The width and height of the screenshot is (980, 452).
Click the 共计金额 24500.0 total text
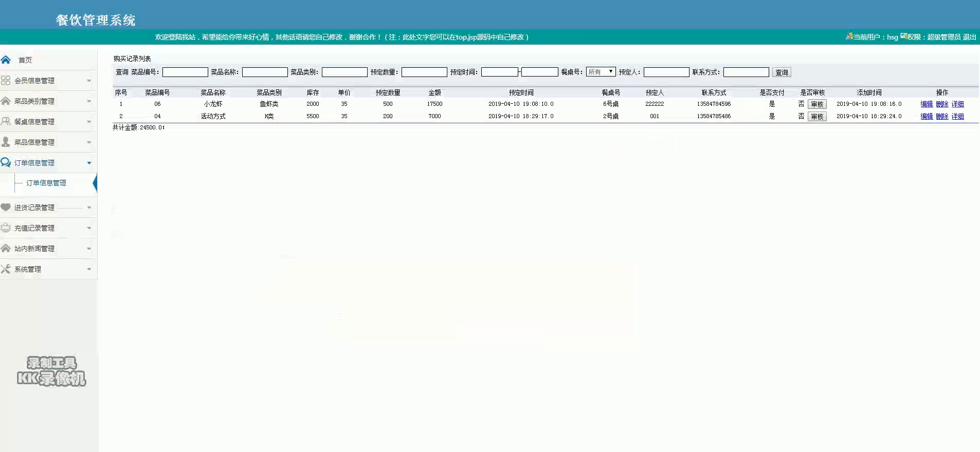tap(138, 127)
